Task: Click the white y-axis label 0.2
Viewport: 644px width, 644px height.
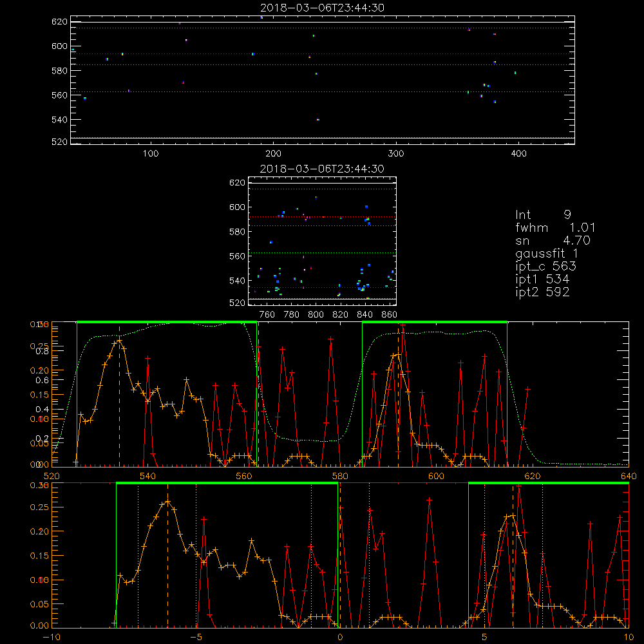Action: click(42, 438)
